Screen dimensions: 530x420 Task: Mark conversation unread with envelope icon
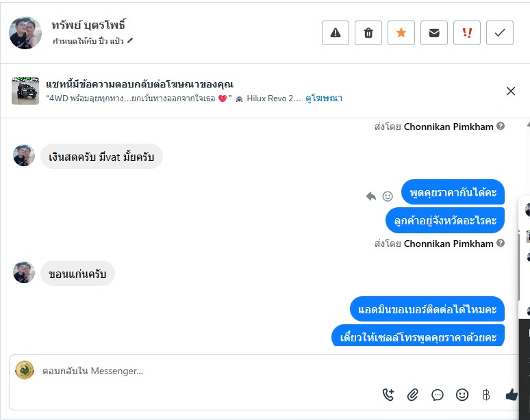click(x=434, y=33)
